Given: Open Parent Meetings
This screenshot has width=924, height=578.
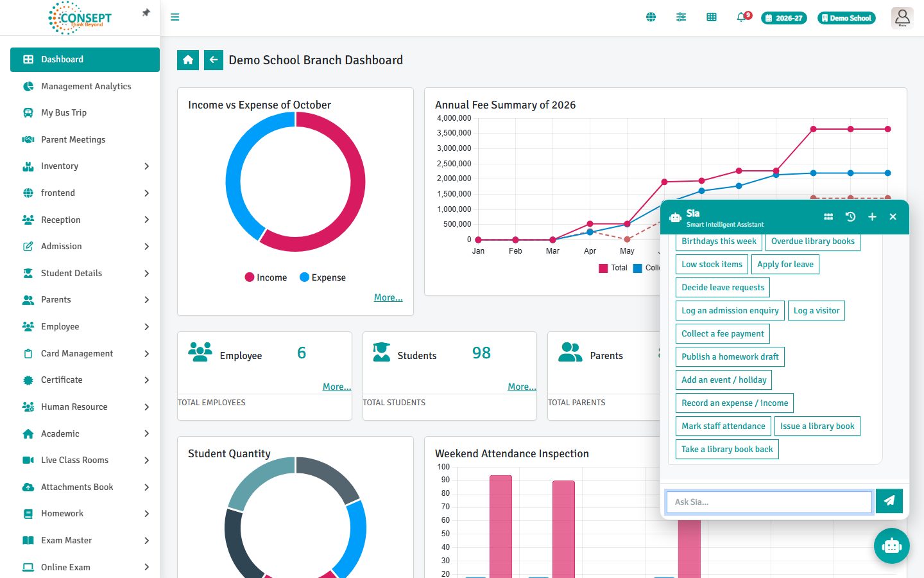Looking at the screenshot, I should [x=85, y=140].
